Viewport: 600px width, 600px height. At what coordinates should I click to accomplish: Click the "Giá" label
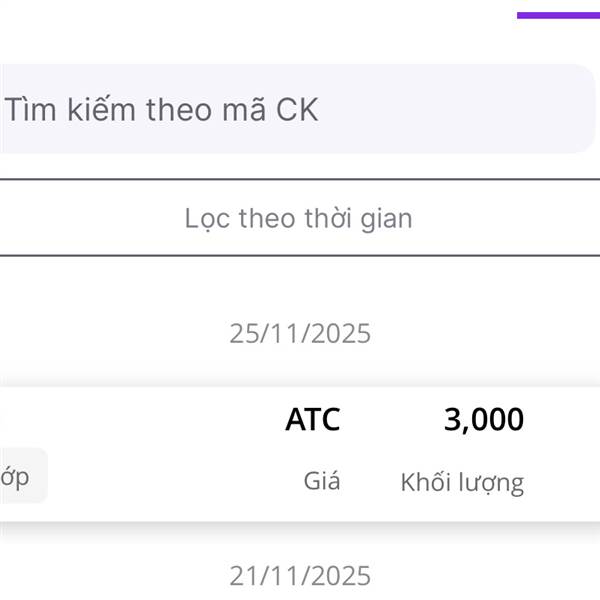click(322, 481)
